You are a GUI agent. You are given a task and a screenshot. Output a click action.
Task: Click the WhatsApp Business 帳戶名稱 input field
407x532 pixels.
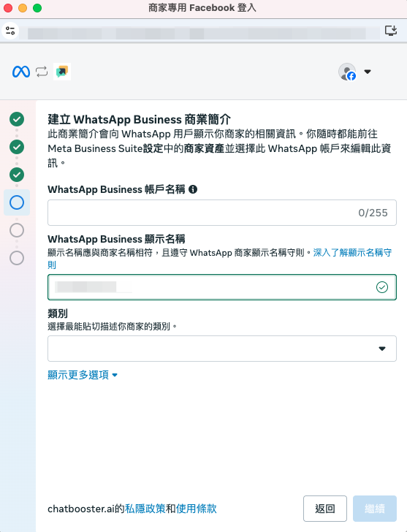pyautogui.click(x=222, y=213)
